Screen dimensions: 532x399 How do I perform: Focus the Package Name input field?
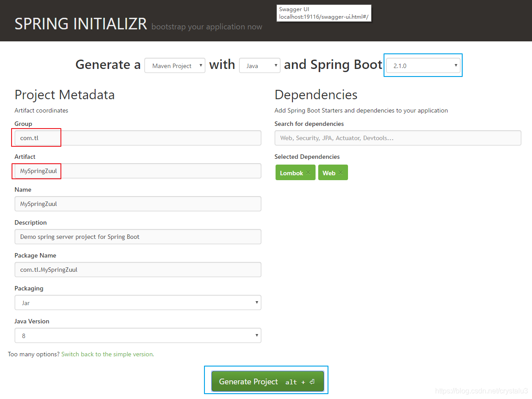pyautogui.click(x=138, y=270)
